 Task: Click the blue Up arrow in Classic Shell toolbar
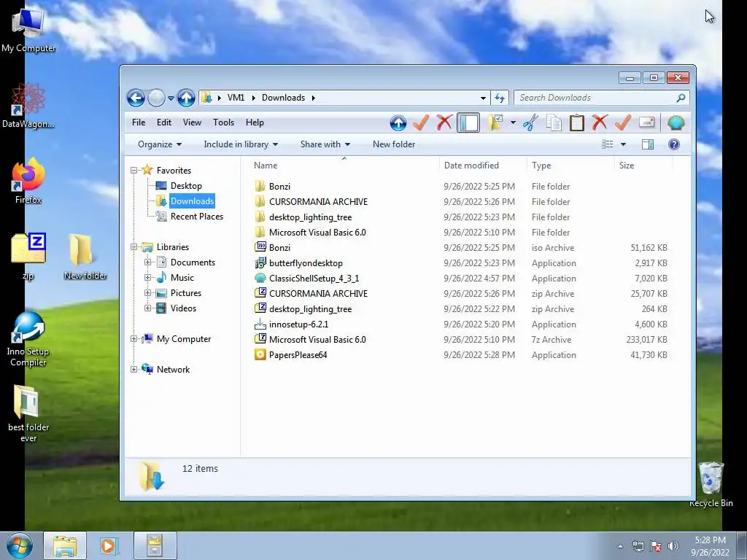(x=398, y=122)
